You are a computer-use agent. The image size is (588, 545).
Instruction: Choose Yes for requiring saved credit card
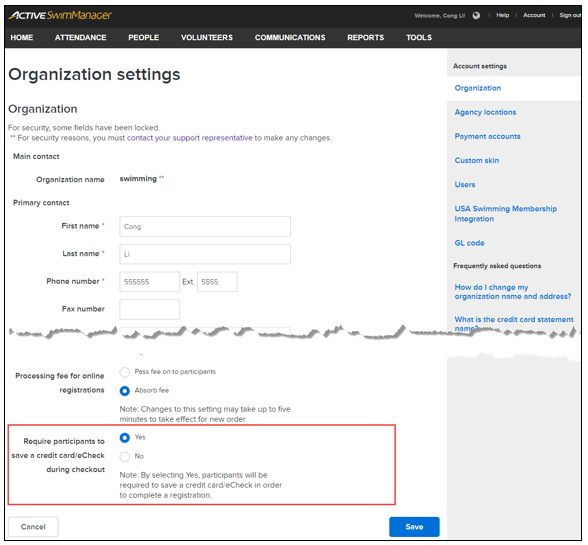(124, 438)
